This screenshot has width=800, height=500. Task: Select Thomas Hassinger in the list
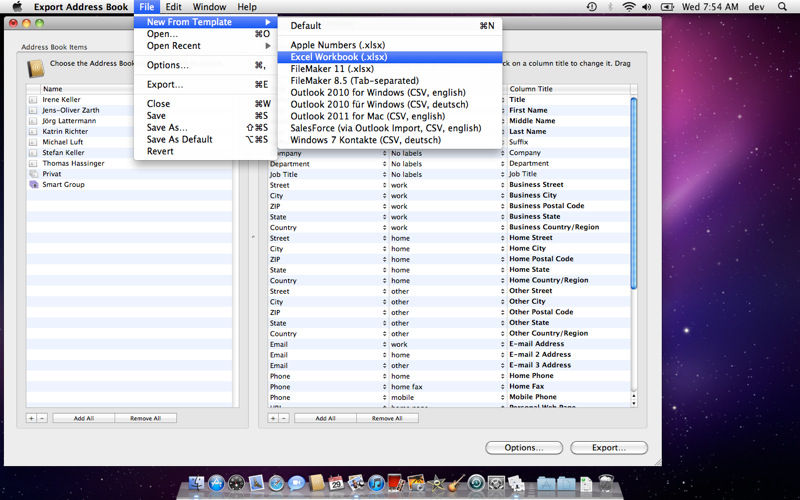click(130, 163)
